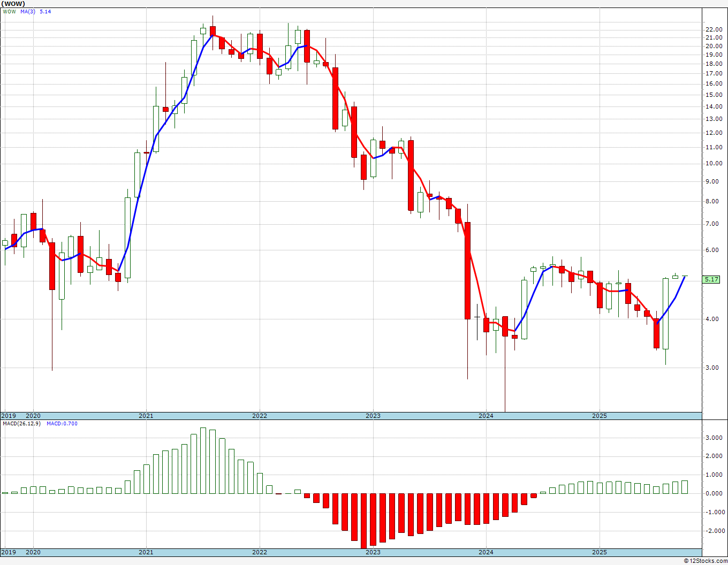Select 2024 on the MACD panel time axis
728x565 pixels.
(x=486, y=552)
